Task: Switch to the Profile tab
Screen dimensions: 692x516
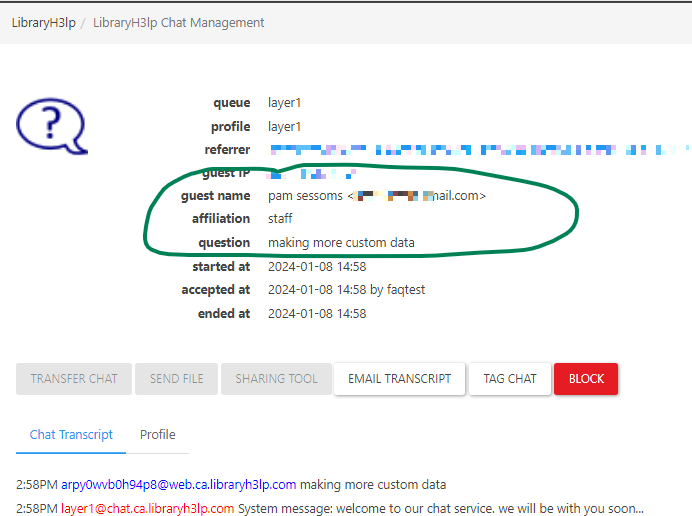Action: pyautogui.click(x=158, y=435)
